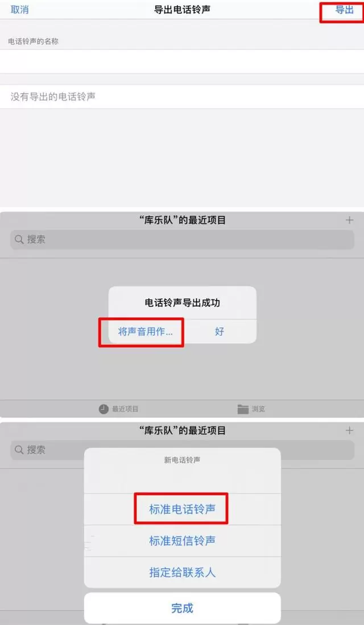
Task: Click 电话铃声导出成功 dialog title
Action: coord(183,303)
